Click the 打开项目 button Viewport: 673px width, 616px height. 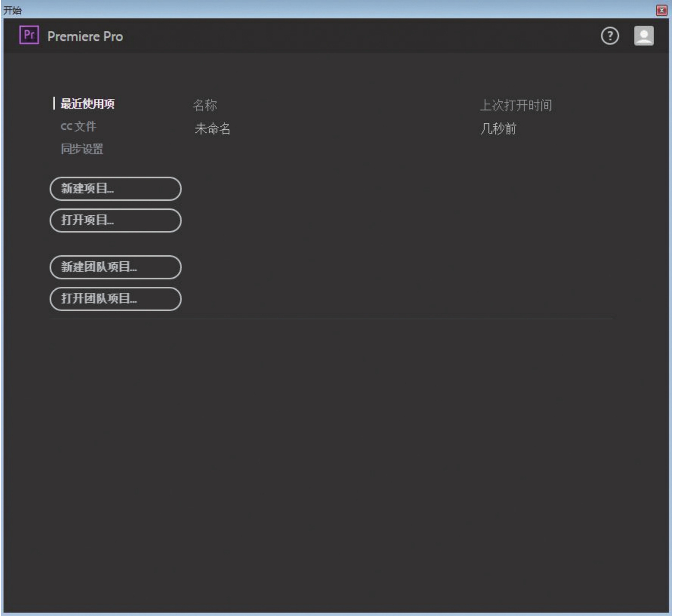click(x=115, y=220)
